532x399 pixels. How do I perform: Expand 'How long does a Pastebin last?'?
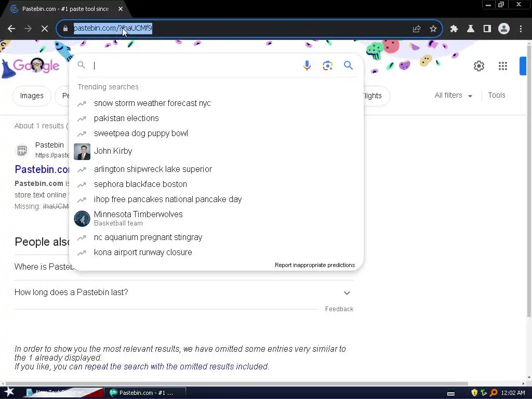(x=184, y=292)
